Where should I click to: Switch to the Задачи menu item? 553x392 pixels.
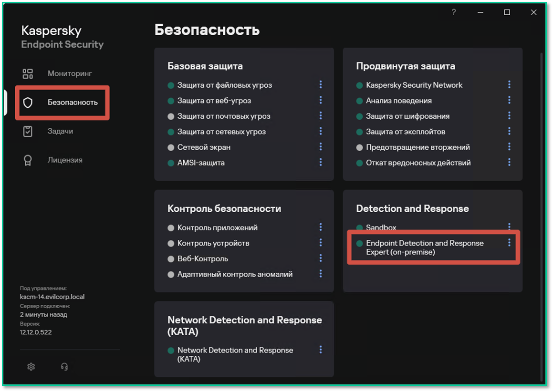coord(60,131)
